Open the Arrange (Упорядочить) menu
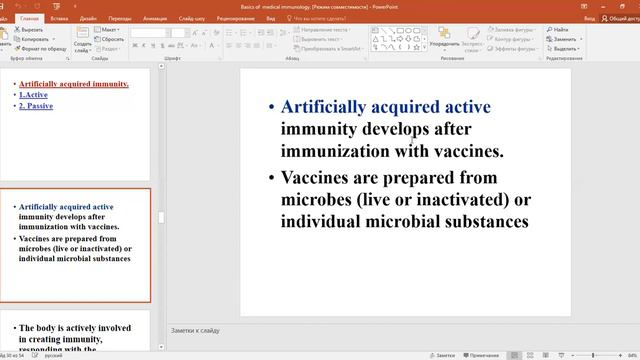The image size is (640, 360). tap(444, 38)
